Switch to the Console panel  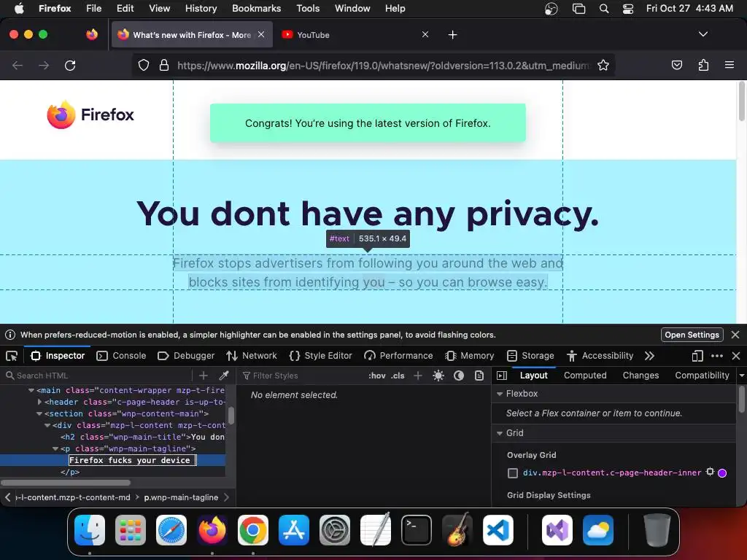click(121, 356)
